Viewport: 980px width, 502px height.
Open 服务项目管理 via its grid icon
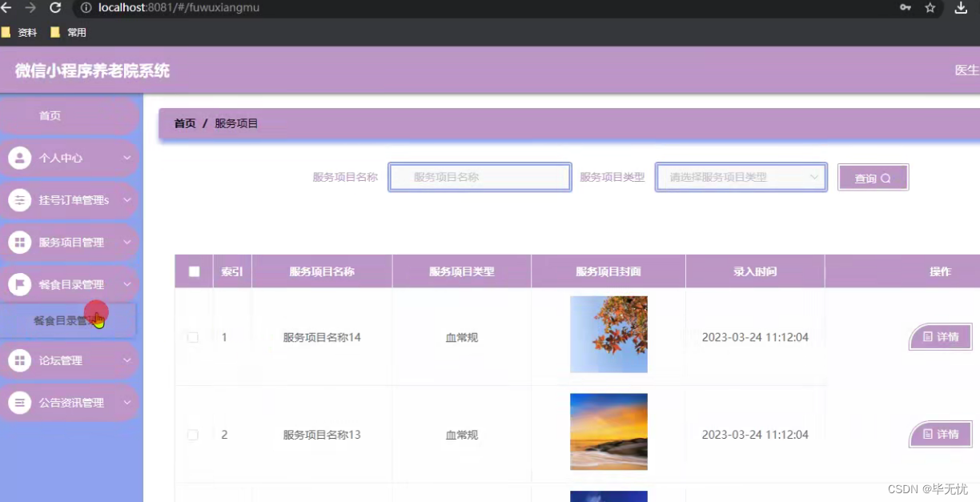[x=18, y=241]
